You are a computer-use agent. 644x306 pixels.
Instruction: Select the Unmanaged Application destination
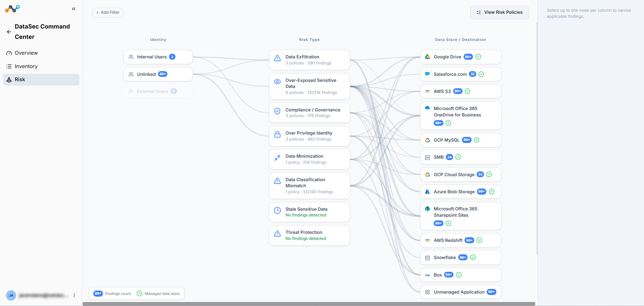click(461, 292)
